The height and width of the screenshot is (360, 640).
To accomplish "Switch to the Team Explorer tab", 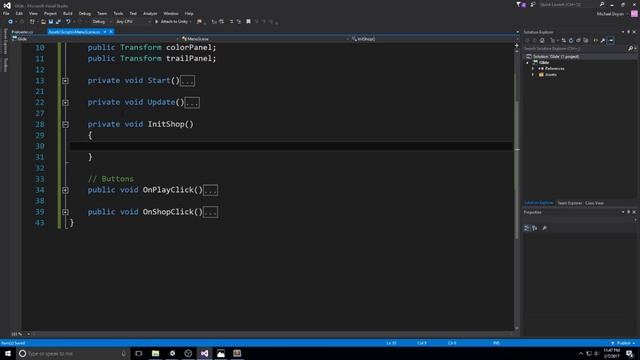I will (x=569, y=203).
